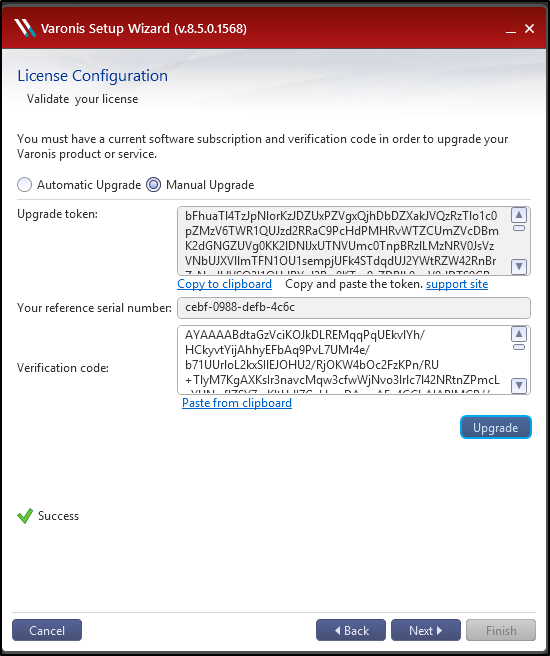Image resolution: width=550 pixels, height=656 pixels.
Task: Click the up arrow of Verification code scrollbar
Action: pos(519,334)
